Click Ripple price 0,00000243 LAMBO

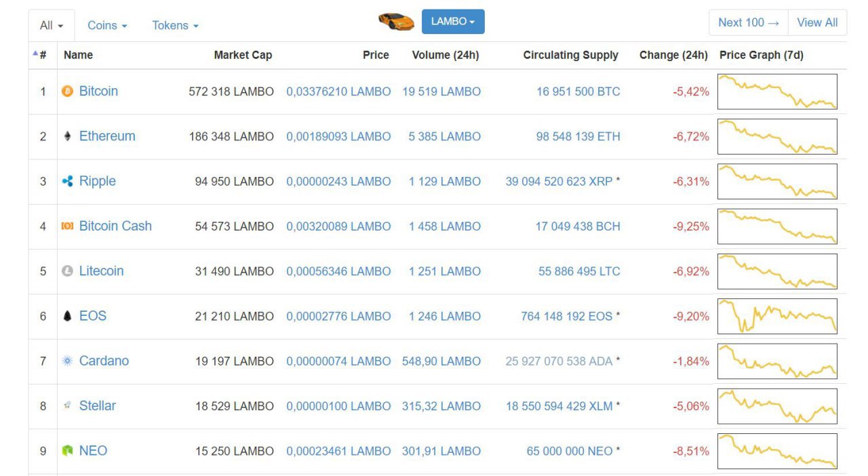coord(338,182)
